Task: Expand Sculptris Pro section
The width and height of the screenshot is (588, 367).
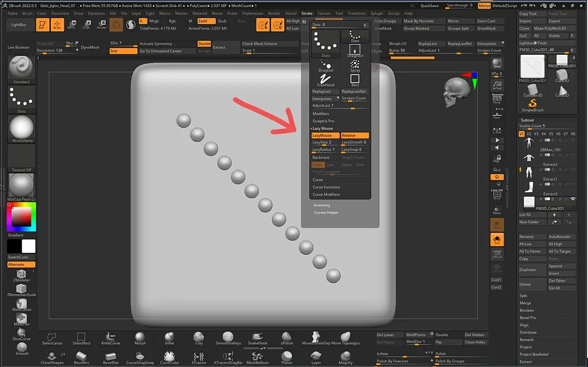Action: (323, 121)
